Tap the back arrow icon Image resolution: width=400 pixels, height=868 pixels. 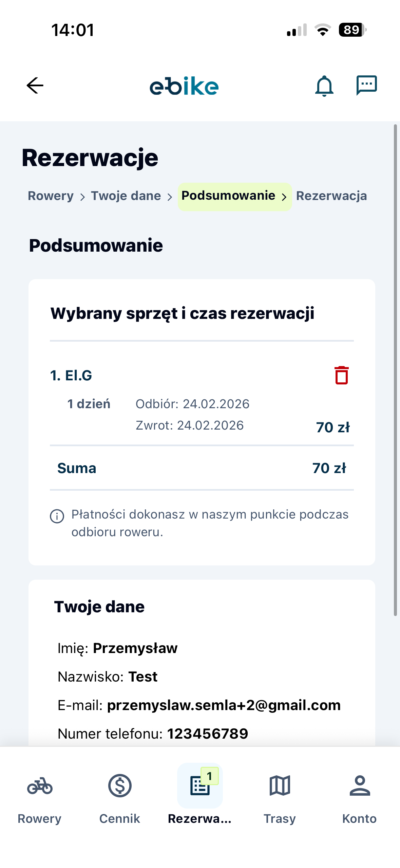(35, 85)
